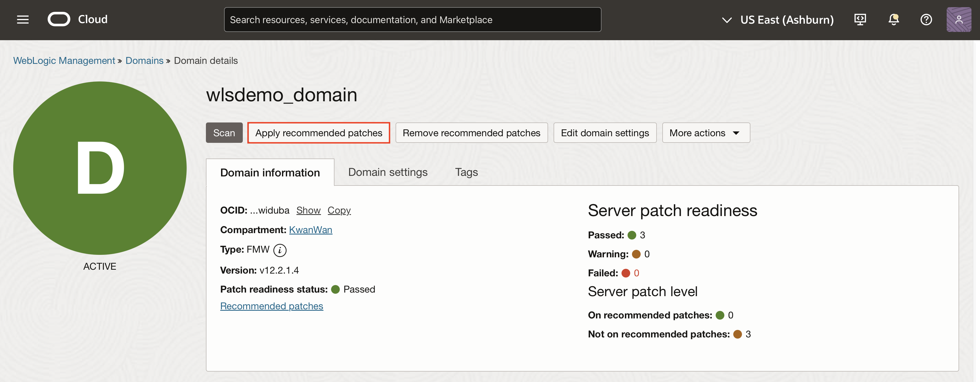Click the Scan button
This screenshot has width=980, height=382.
224,133
